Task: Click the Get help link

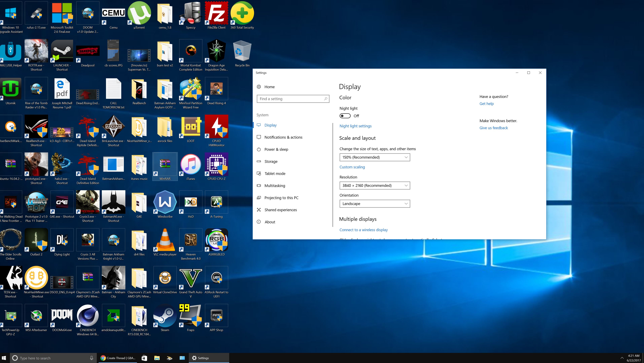Action: click(486, 104)
